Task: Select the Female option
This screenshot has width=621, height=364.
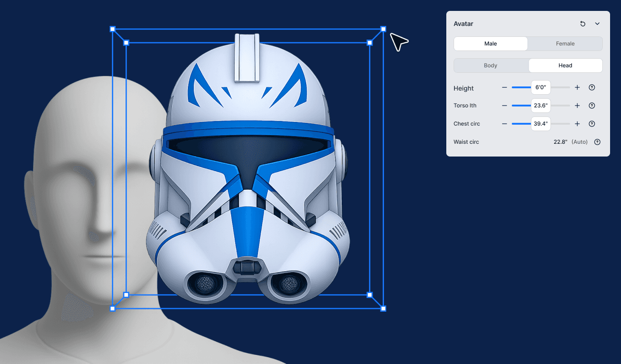Action: click(x=565, y=44)
